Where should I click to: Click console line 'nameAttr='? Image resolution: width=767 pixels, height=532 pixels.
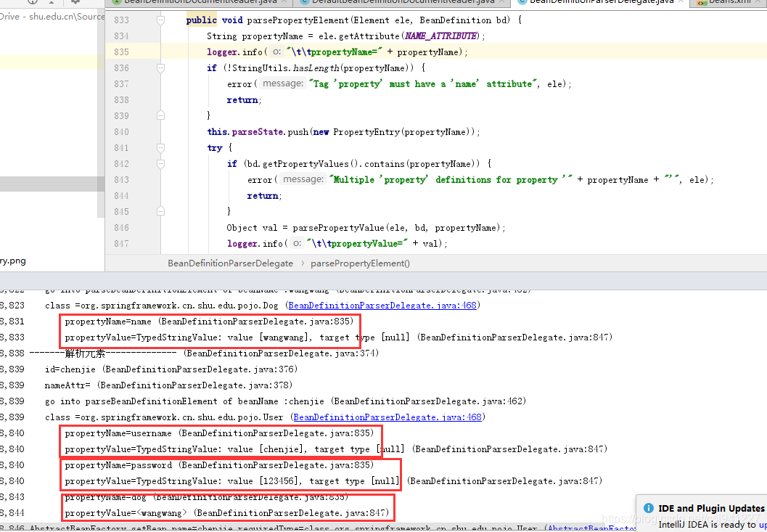pyautogui.click(x=169, y=385)
